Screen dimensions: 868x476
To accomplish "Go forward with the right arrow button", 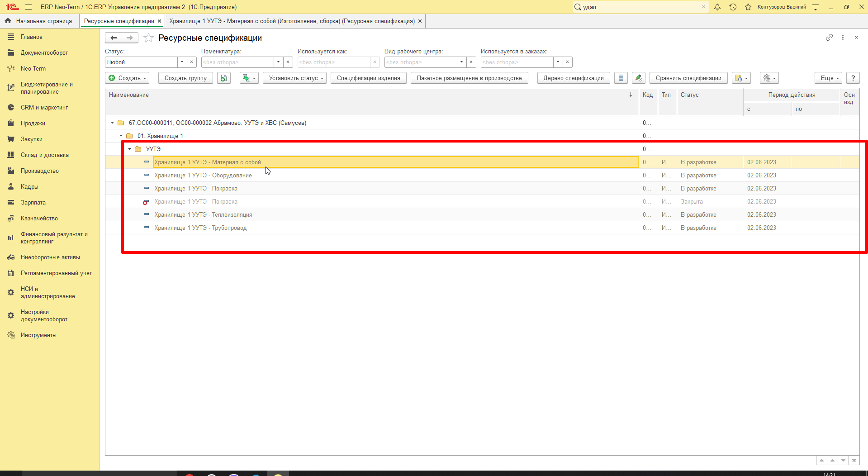I will [130, 38].
